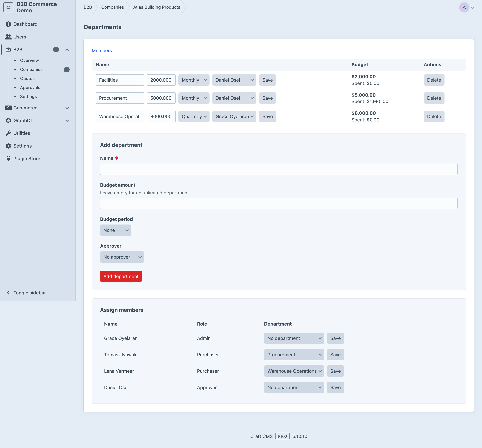Expand the Commerce sidebar section
Viewport: 482px width, 448px height.
click(67, 108)
